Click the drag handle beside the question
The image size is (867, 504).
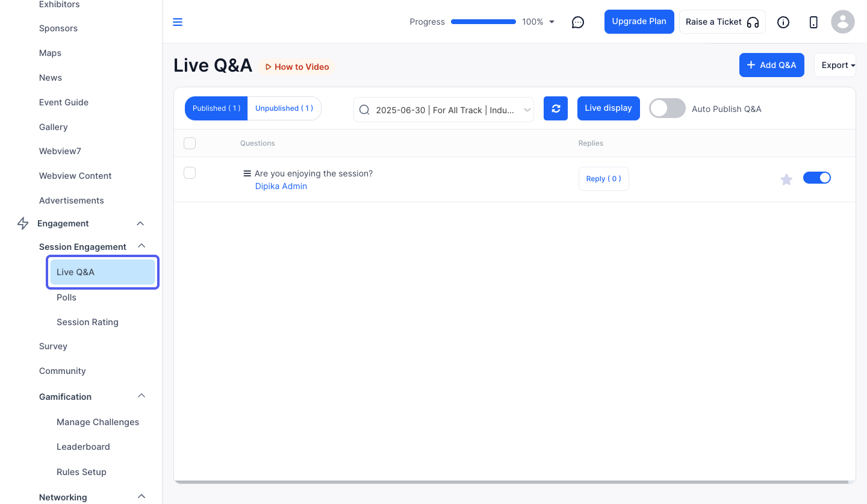(x=247, y=173)
